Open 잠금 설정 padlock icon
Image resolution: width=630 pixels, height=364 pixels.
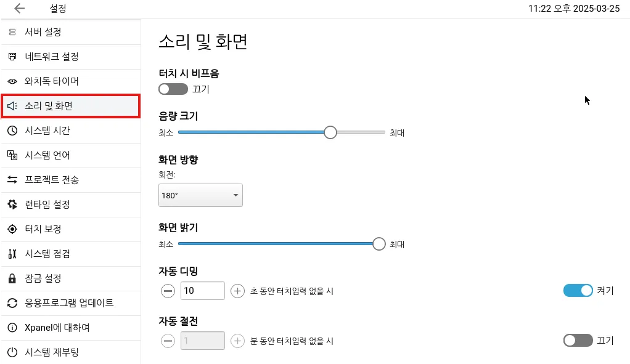point(12,278)
